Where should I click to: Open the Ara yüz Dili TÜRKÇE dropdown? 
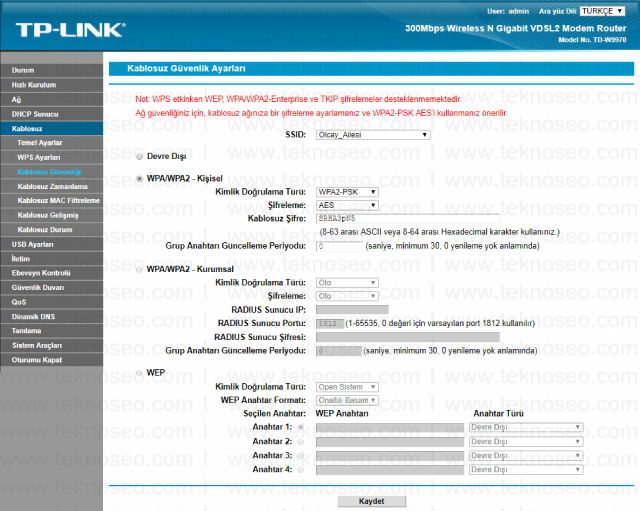(x=602, y=11)
